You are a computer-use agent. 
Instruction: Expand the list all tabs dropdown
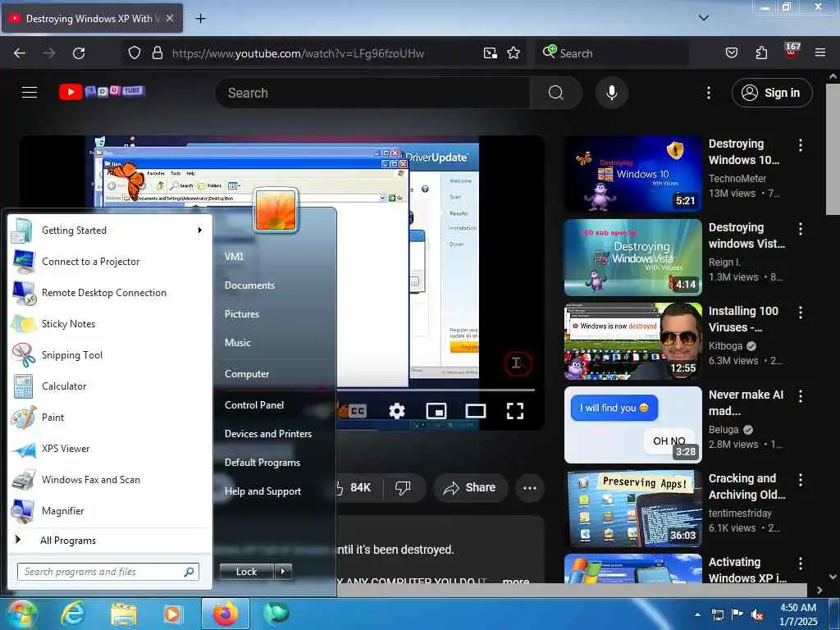704,18
